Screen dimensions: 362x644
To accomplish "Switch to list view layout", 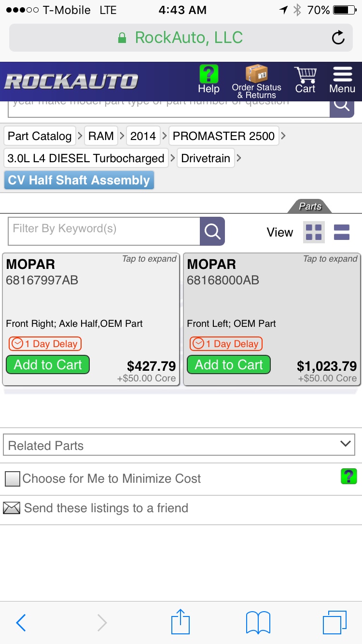I will [342, 232].
